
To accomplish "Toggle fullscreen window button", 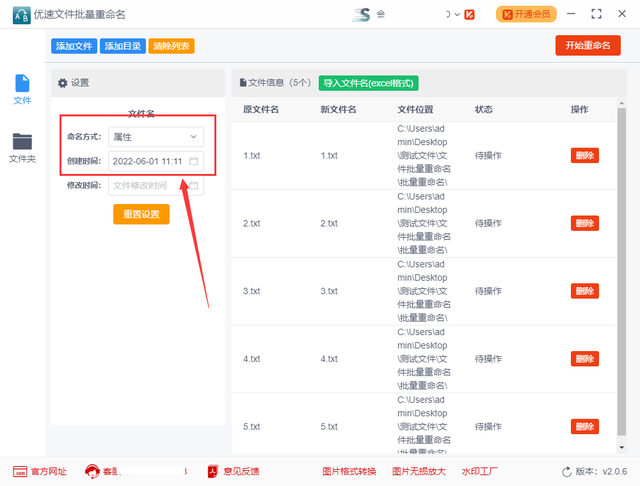I will pos(596,14).
